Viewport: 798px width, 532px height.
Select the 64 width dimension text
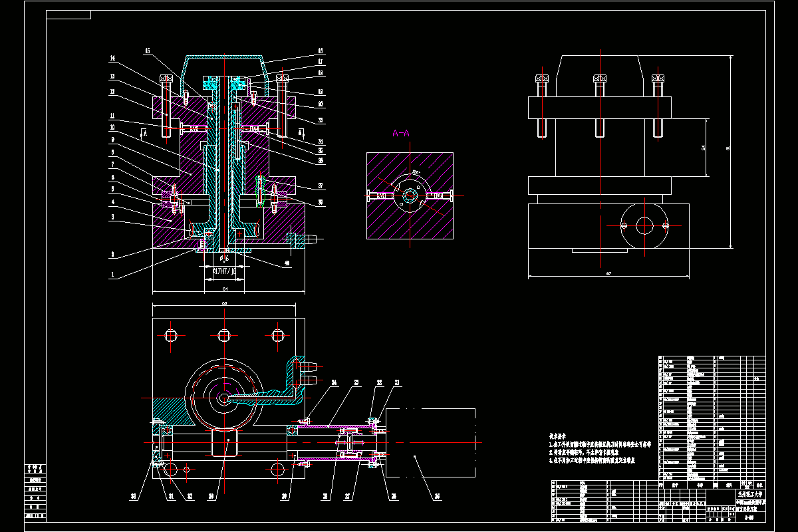(x=225, y=288)
